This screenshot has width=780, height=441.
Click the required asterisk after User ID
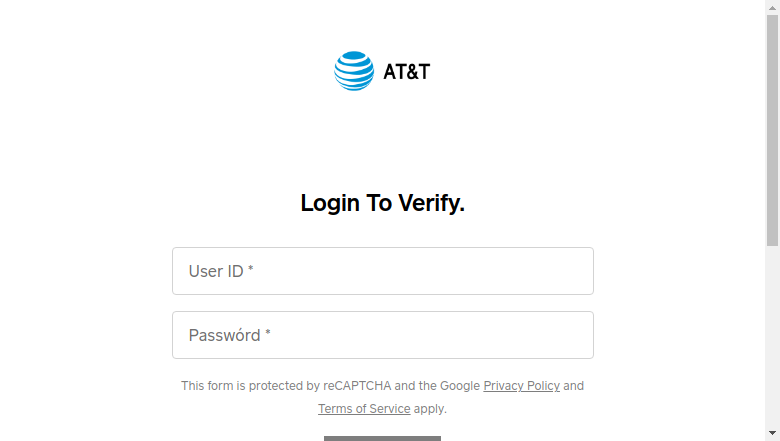coord(251,269)
